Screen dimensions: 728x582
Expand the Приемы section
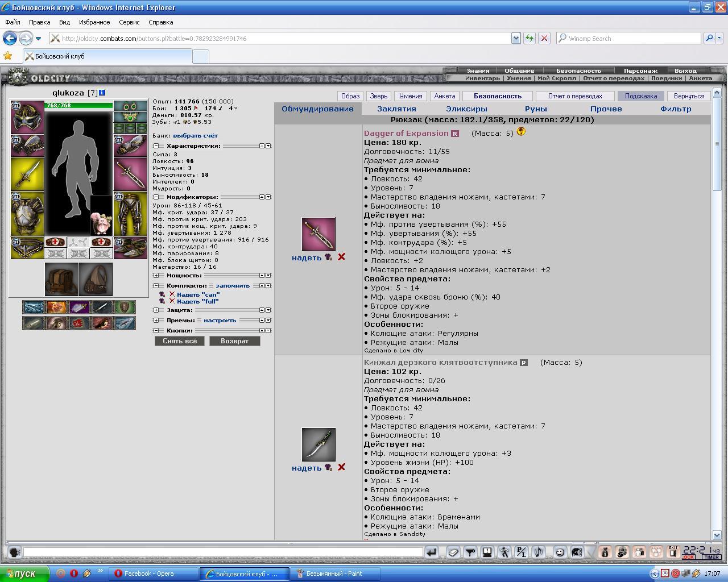155,320
